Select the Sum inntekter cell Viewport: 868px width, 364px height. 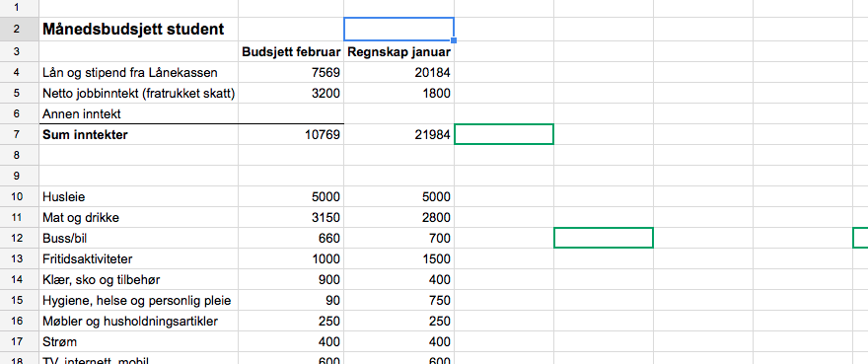point(138,134)
